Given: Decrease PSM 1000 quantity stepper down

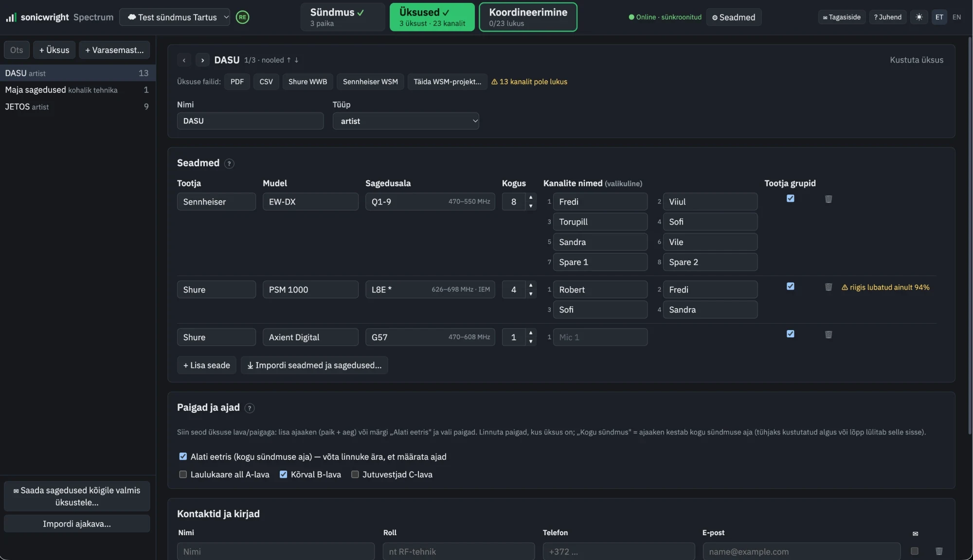Looking at the screenshot, I should [531, 294].
